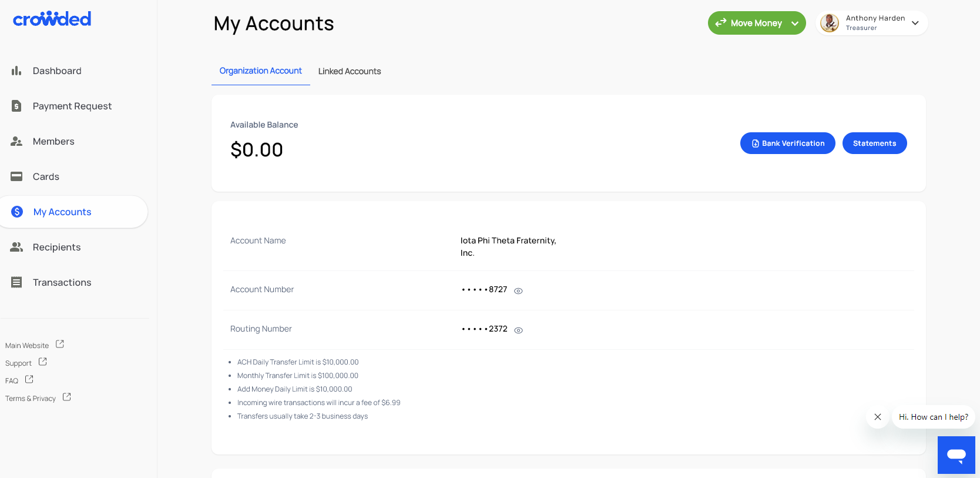Click the 'Transfers usually take 2-3 business days' note

point(303,416)
